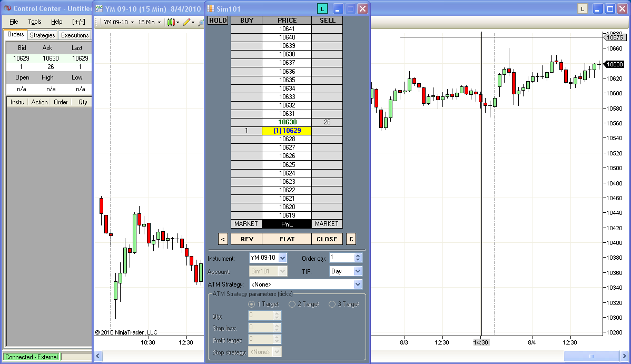Viewport: 631px width, 364px height.
Task: Minimize the Sim101 window
Action: (338, 8)
